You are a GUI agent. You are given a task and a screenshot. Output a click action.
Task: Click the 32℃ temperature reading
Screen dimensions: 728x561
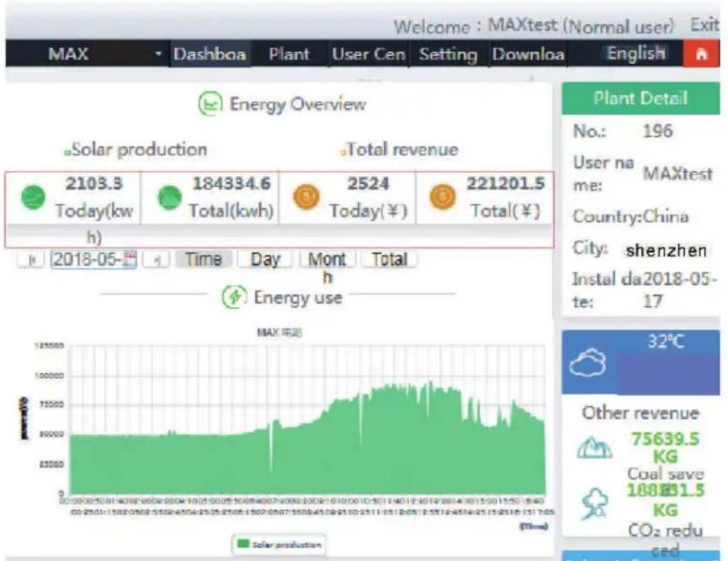(x=666, y=343)
